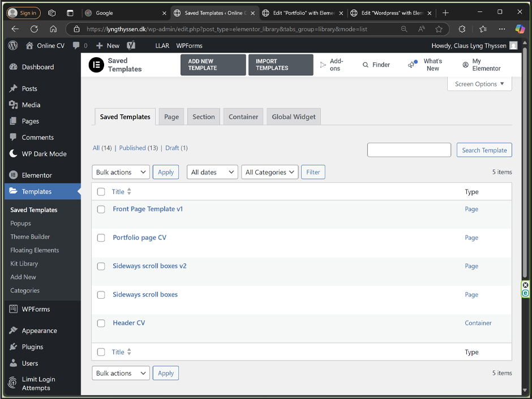Screen dimensions: 532x399
Task: Open the Portfolio page CV template link
Action: pyautogui.click(x=139, y=238)
